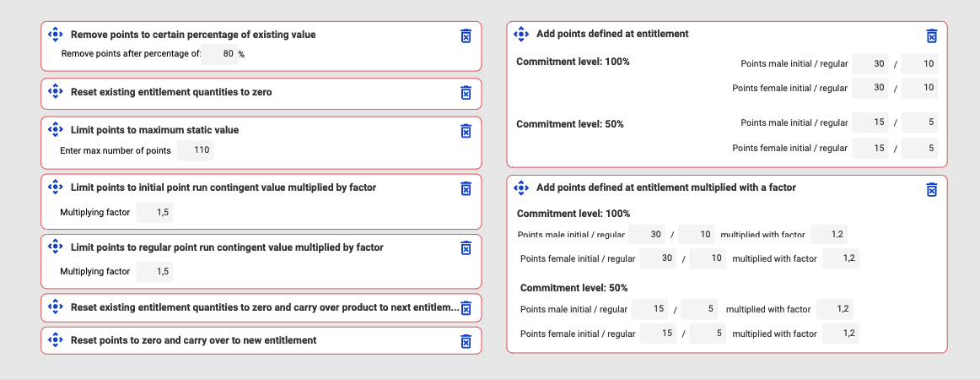Delete the 'Add points defined at entitlement' card
The image size is (980, 380).
tap(931, 35)
